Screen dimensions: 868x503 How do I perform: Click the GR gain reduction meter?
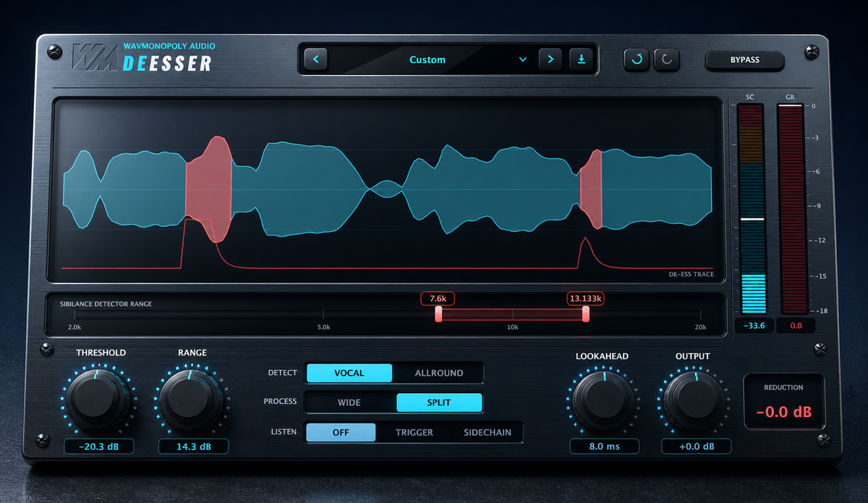791,209
